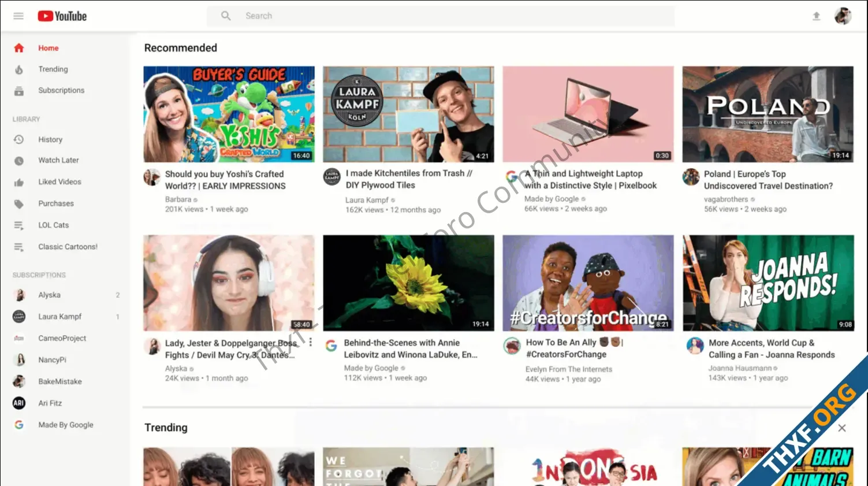The height and width of the screenshot is (486, 868).
Task: Click the Classic Cartoons! playlist icon
Action: (x=19, y=247)
